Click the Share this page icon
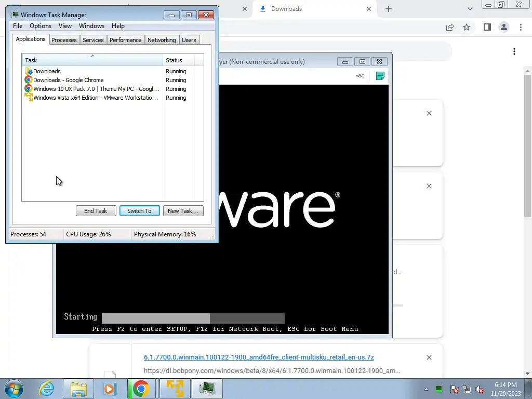Screen dimensions: 532x399 450,27
